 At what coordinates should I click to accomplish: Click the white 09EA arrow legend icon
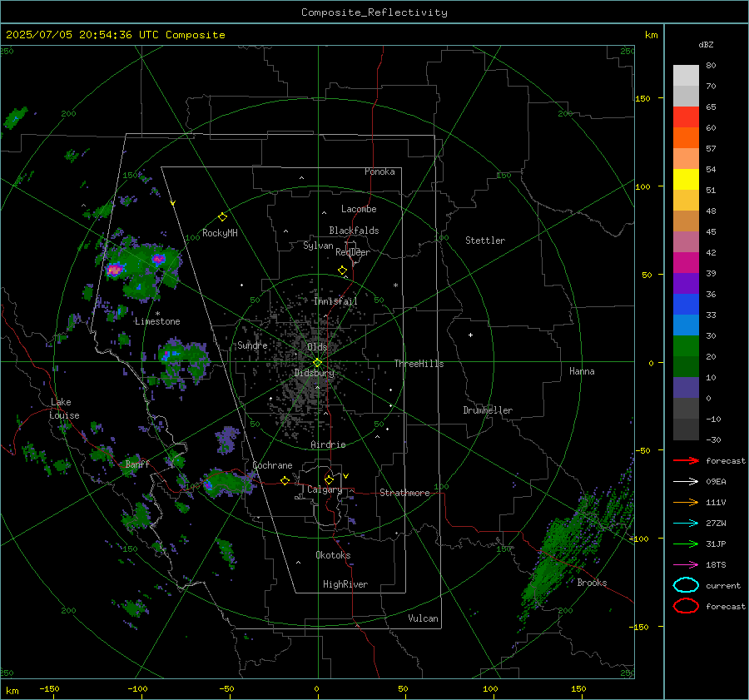click(686, 481)
